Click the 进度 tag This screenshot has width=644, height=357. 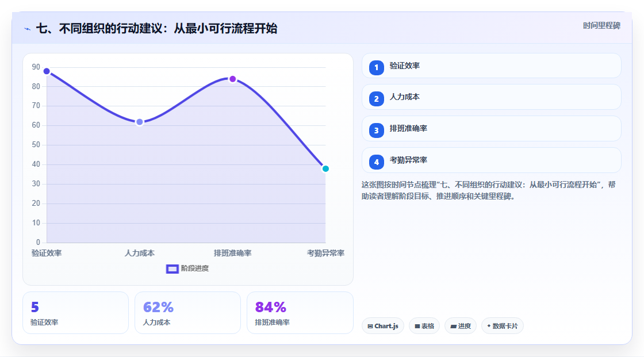point(461,326)
